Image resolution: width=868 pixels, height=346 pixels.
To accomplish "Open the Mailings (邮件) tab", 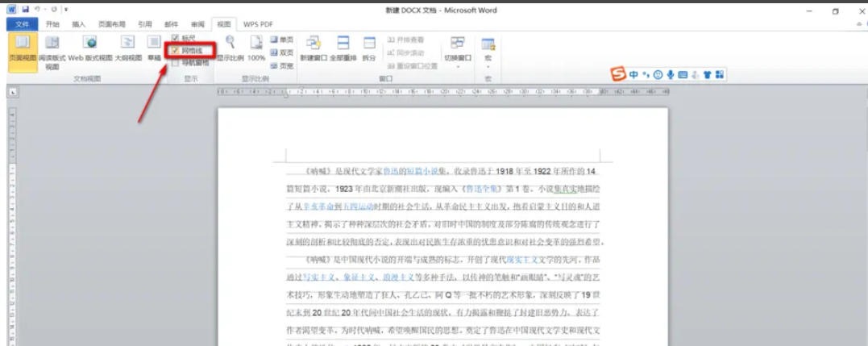I will click(172, 24).
